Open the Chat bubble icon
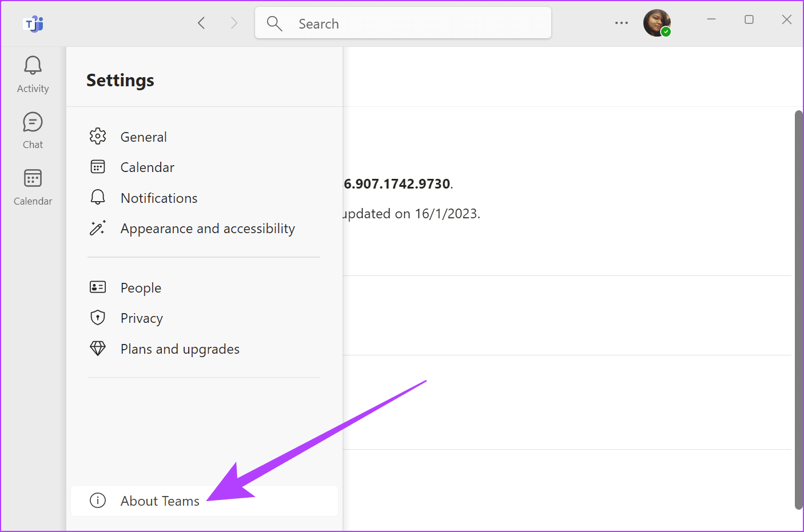804x532 pixels. tap(33, 122)
